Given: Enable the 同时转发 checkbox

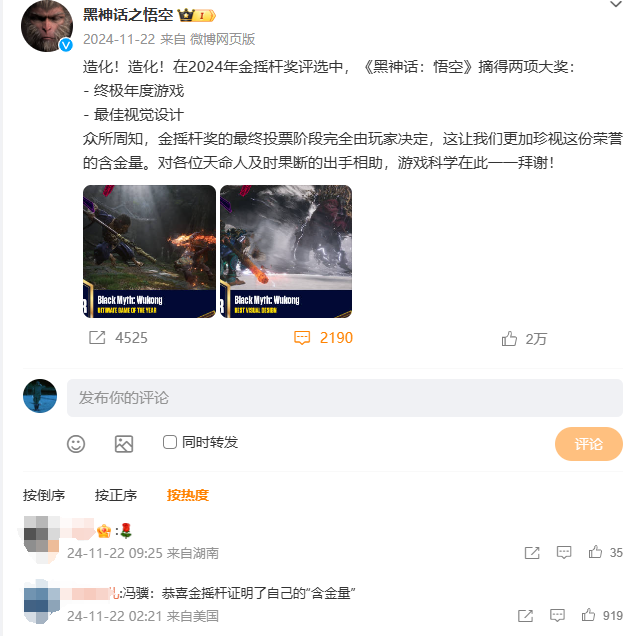Looking at the screenshot, I should click(170, 442).
